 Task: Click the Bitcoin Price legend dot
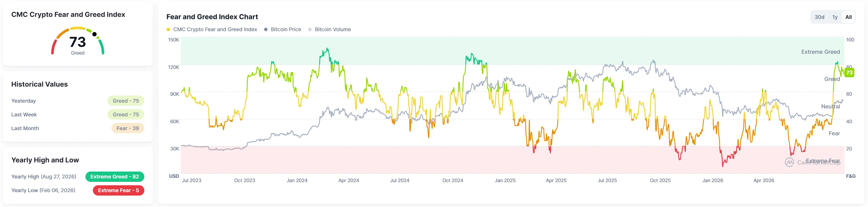coord(266,30)
